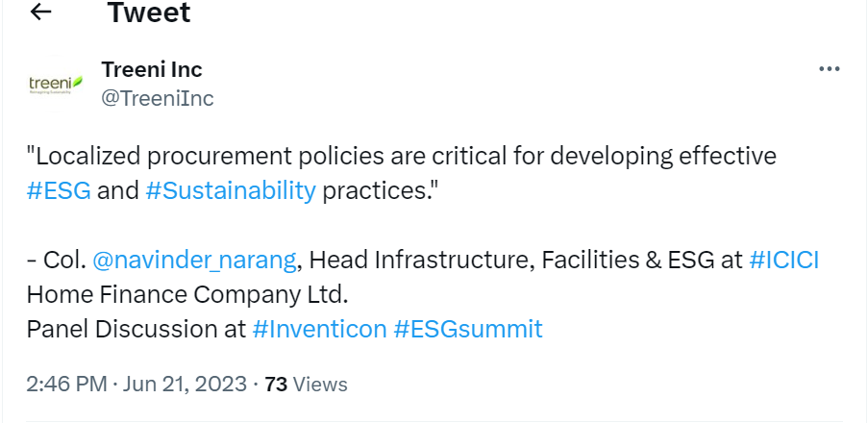This screenshot has height=423, width=868.
Task: Open Treeni Inc display name profile link
Action: coord(152,69)
